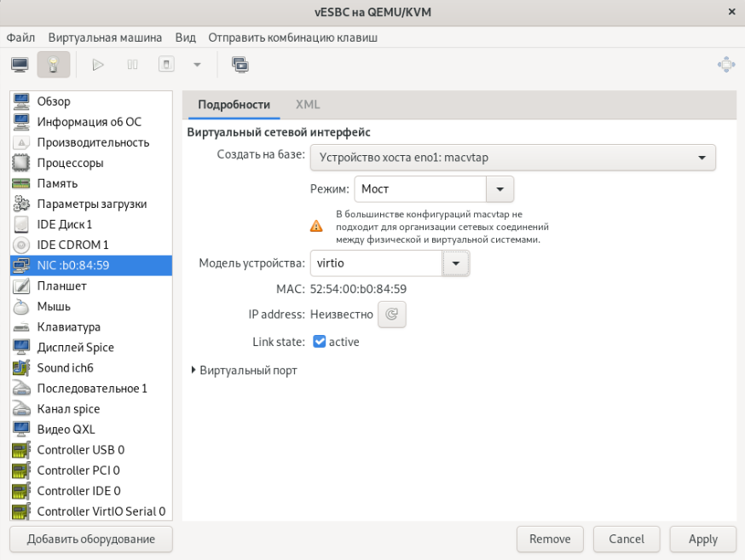Click the Pause virtual machine toolbar icon
The height and width of the screenshot is (560, 745).
click(x=133, y=64)
